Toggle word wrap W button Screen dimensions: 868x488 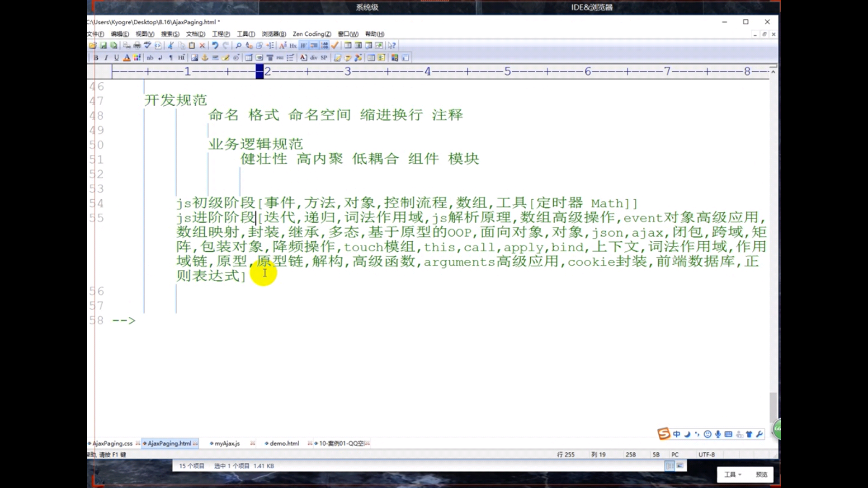[303, 46]
